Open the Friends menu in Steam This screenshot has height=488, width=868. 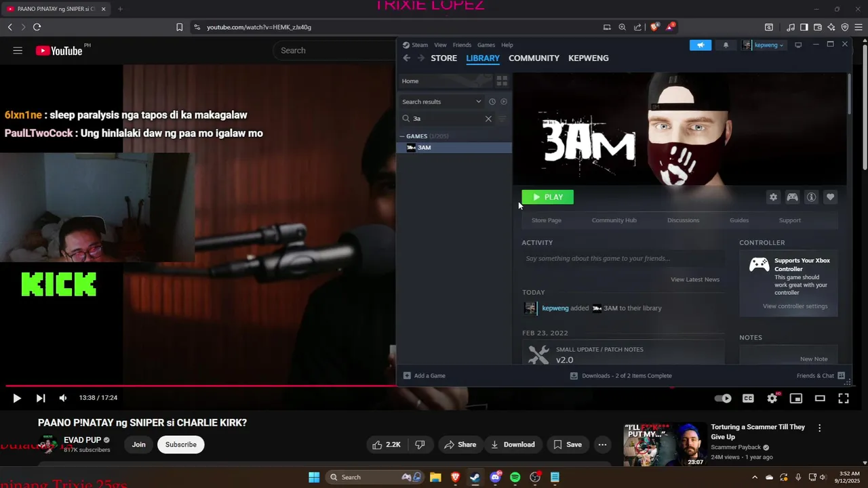tap(462, 45)
